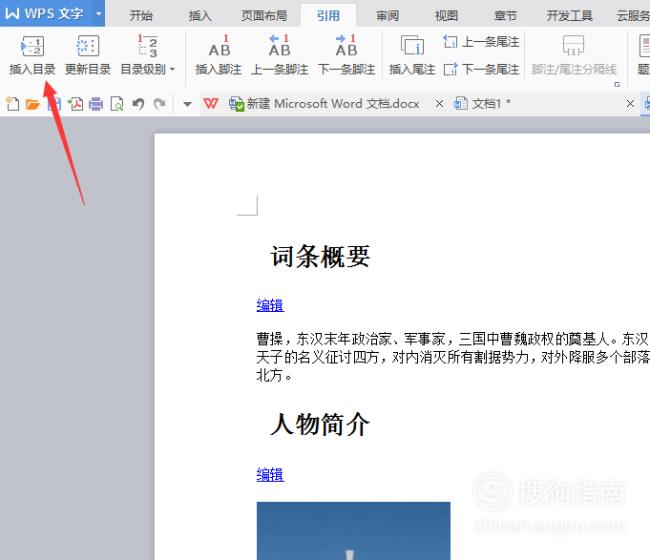
Task: Open the footnote group dialog launcher
Action: (x=617, y=84)
